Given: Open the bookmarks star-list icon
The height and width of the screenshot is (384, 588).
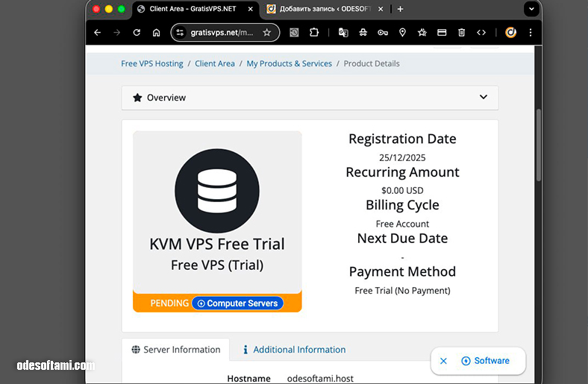Looking at the screenshot, I should (x=422, y=33).
